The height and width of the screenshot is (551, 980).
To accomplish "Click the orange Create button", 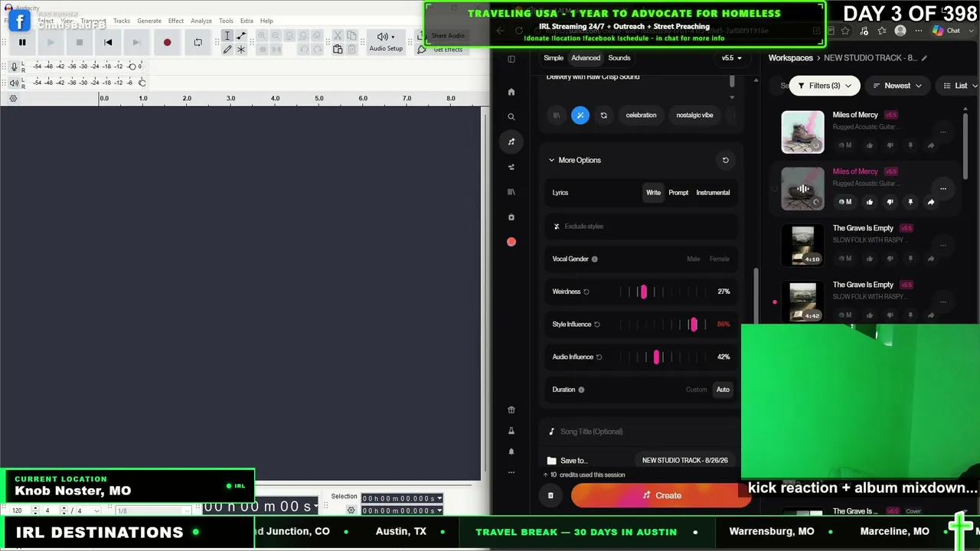I will point(661,496).
